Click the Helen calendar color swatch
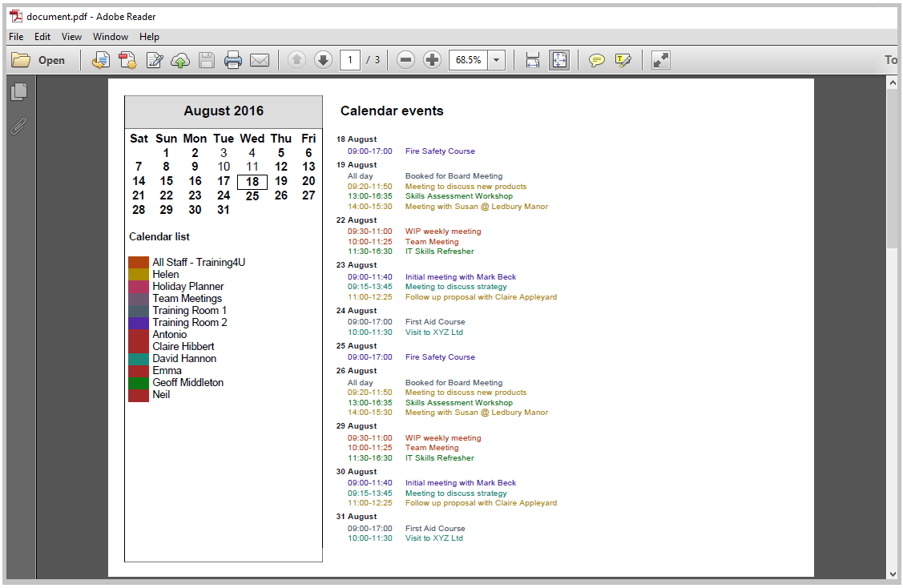This screenshot has width=903, height=588. pyautogui.click(x=139, y=274)
